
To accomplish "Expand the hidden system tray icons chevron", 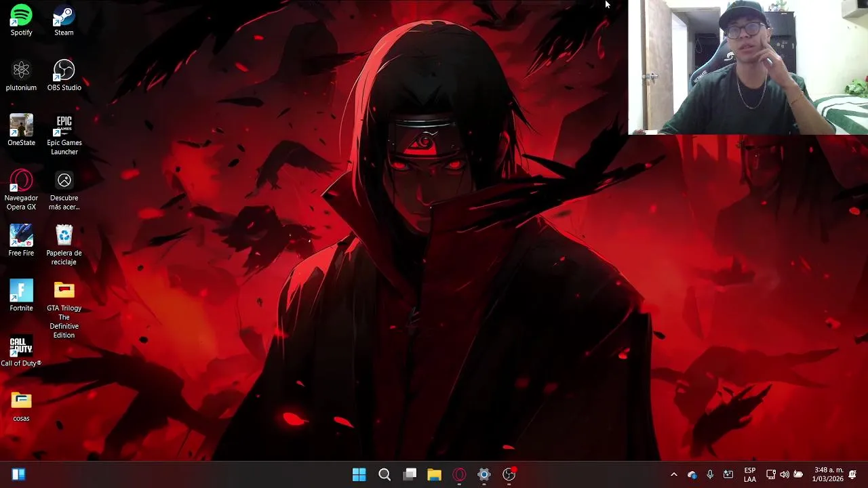I will pos(673,474).
